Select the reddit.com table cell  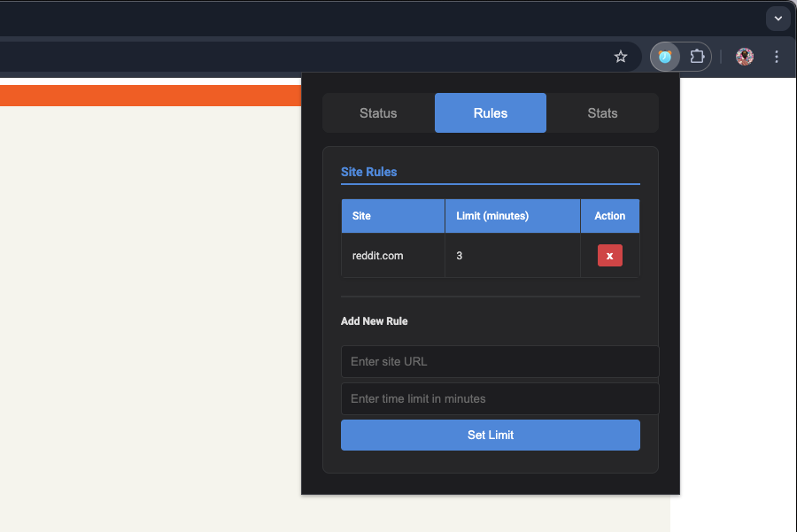click(x=392, y=256)
